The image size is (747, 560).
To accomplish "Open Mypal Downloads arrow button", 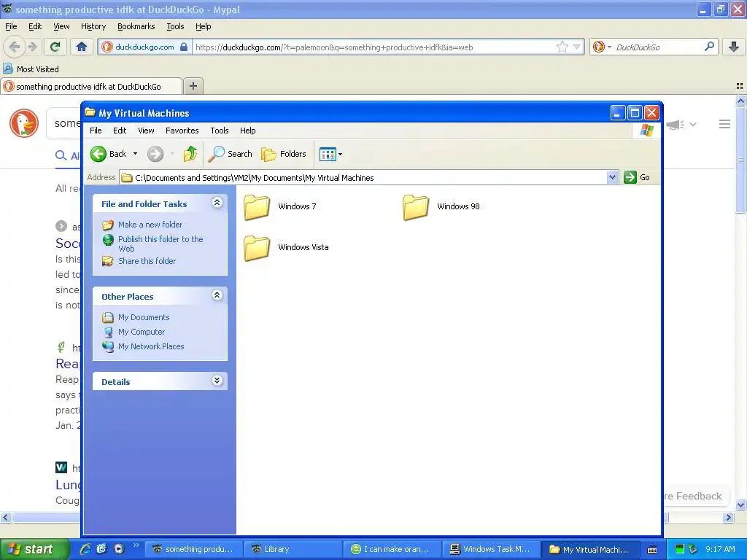I will pyautogui.click(x=734, y=47).
